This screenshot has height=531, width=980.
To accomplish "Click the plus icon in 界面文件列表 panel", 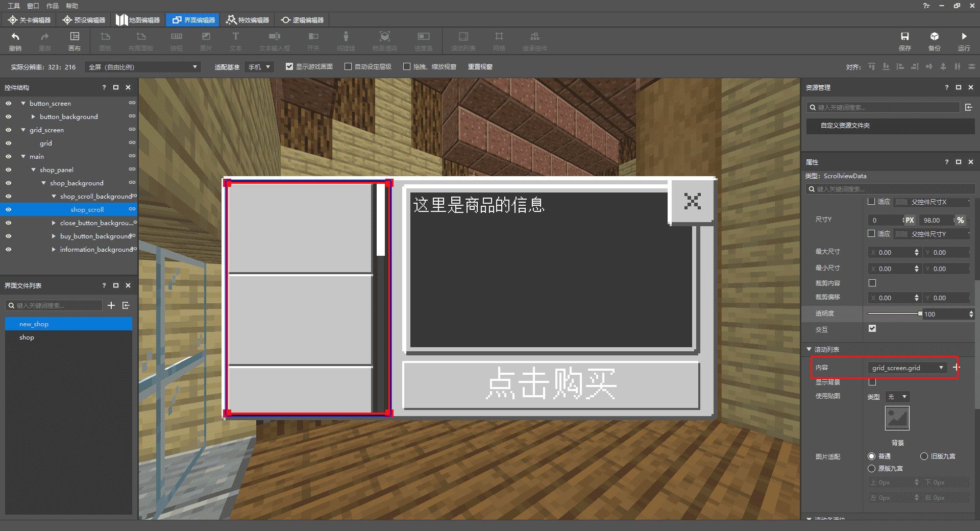I will point(111,305).
